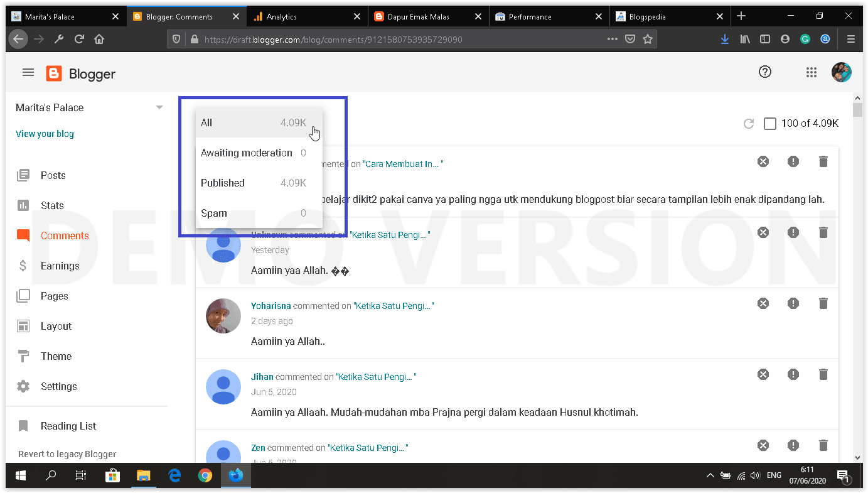The image size is (868, 493).
Task: Remove content of Yoharisna's comment
Action: [763, 303]
